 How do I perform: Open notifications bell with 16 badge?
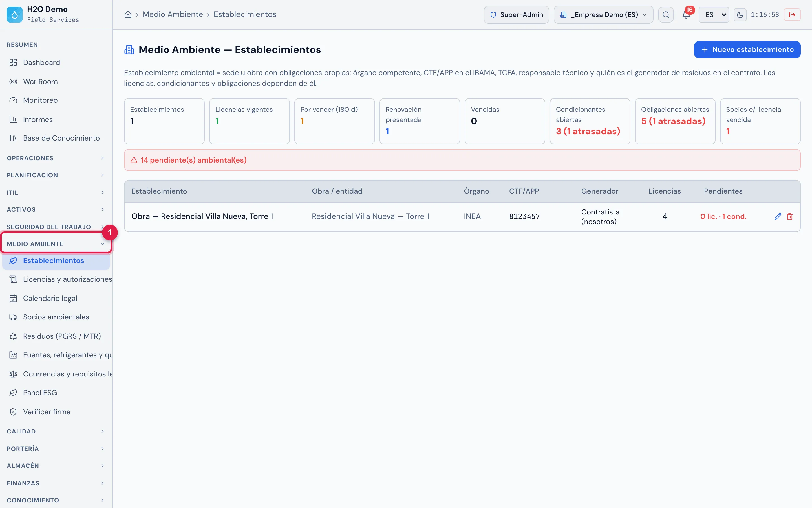(x=686, y=15)
